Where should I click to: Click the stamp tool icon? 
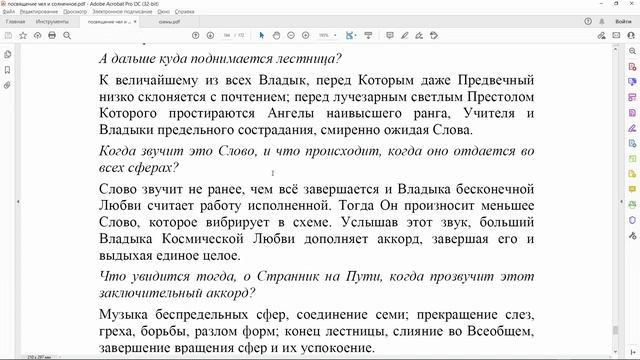(434, 36)
